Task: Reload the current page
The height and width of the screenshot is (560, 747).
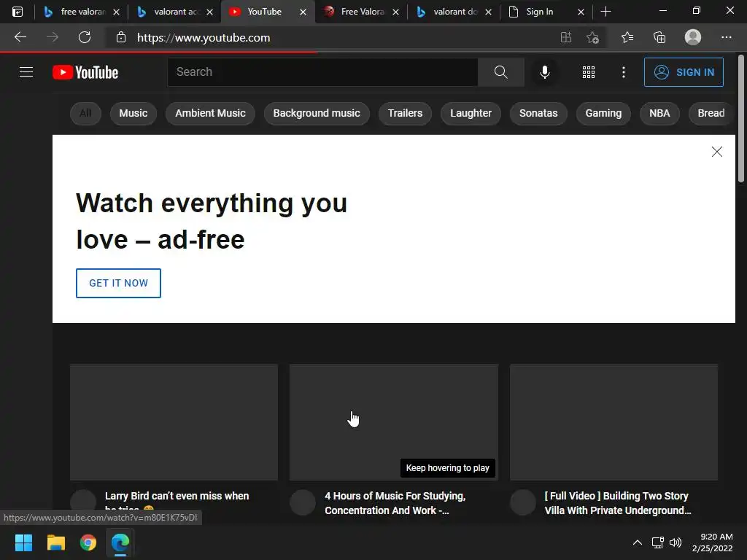Action: (x=85, y=37)
